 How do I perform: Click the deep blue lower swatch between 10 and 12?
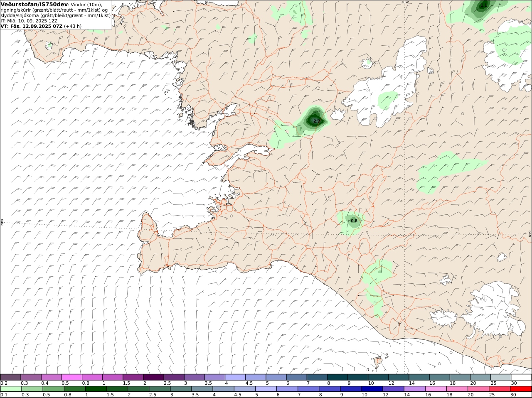[x=372, y=389]
